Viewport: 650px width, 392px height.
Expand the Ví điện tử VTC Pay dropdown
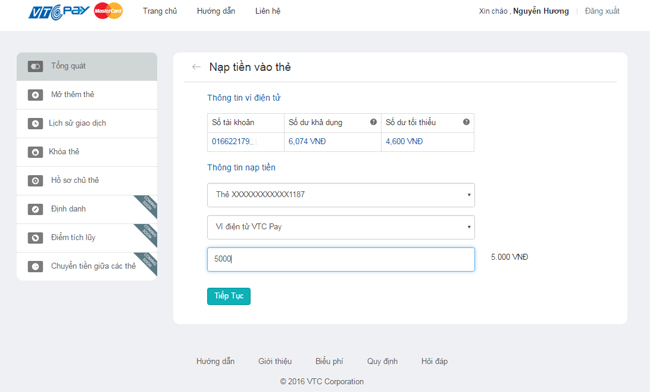(x=341, y=227)
